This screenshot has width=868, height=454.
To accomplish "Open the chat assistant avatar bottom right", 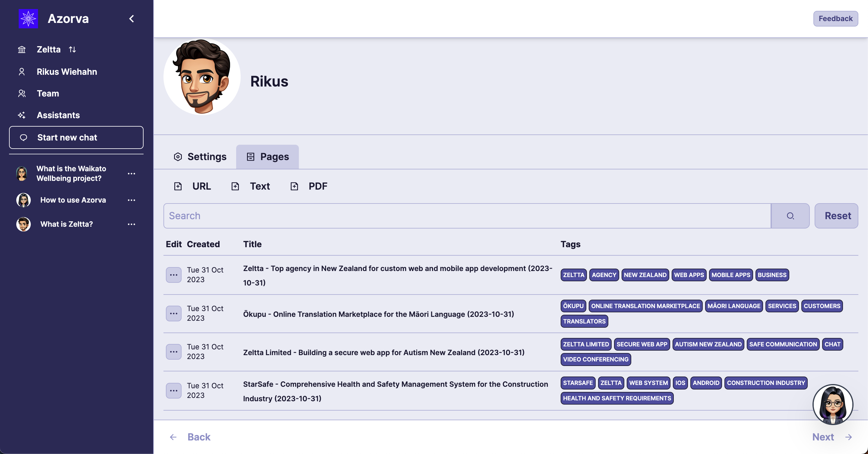I will 833,404.
